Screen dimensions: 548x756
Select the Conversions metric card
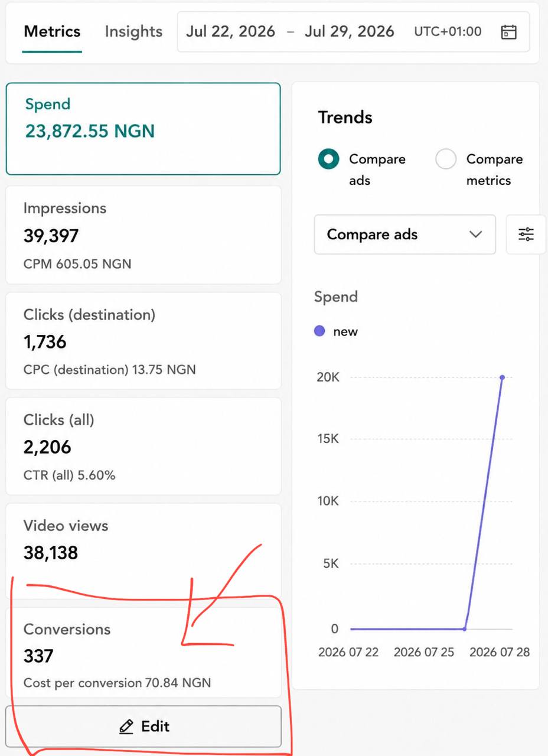(x=143, y=653)
